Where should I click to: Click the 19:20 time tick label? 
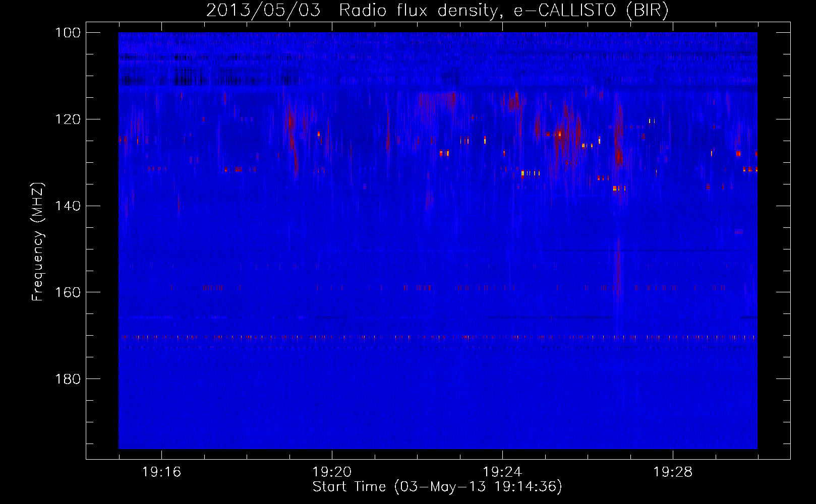(332, 472)
